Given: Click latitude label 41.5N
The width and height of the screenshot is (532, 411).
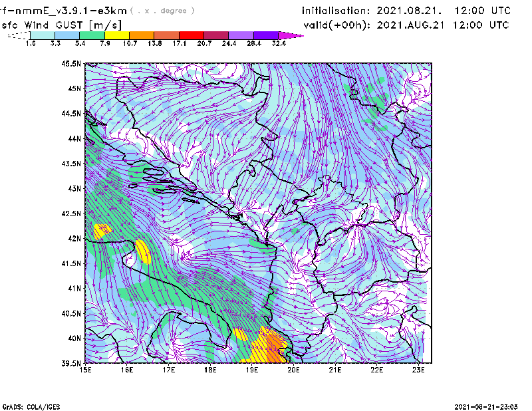Looking at the screenshot, I should (71, 263).
